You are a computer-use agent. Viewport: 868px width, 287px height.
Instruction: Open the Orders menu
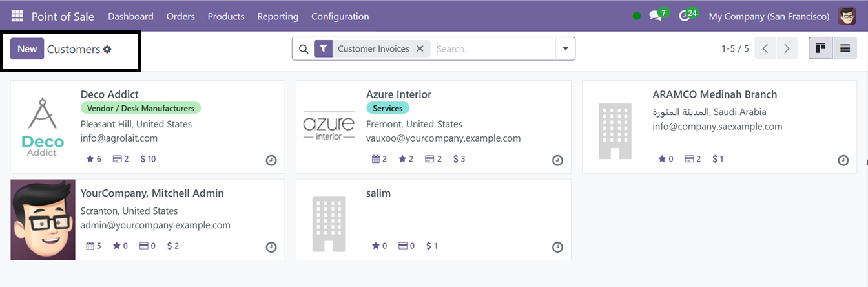180,16
